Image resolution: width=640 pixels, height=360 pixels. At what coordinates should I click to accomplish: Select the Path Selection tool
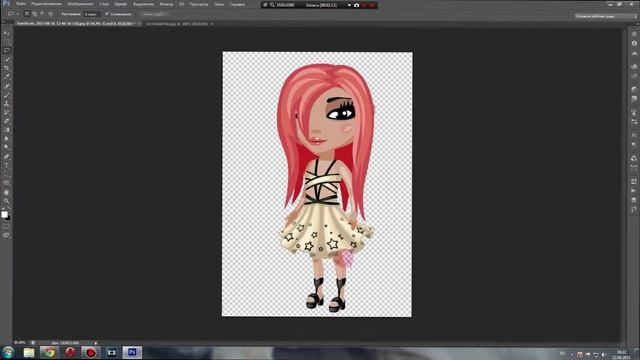[x=7, y=174]
